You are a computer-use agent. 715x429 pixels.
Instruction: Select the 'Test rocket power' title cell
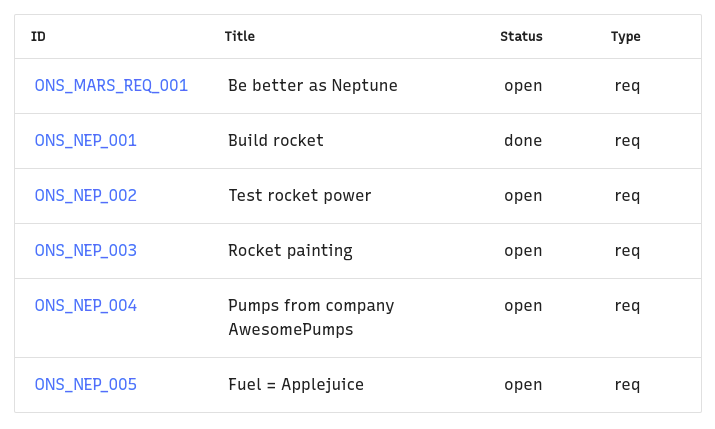click(299, 196)
